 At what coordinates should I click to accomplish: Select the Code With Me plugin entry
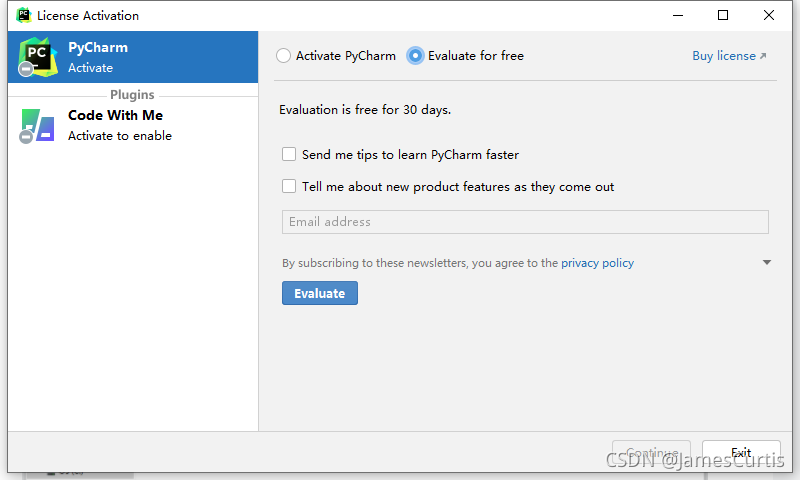tap(133, 125)
